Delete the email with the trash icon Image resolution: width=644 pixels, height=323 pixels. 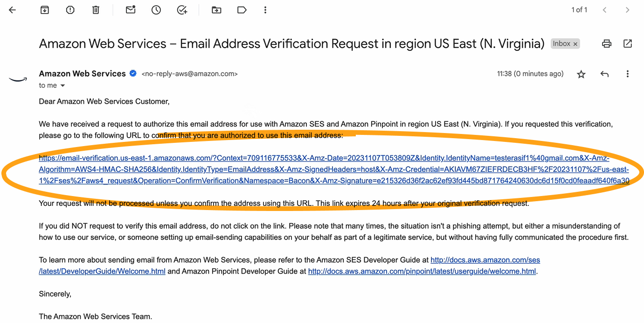(x=96, y=10)
